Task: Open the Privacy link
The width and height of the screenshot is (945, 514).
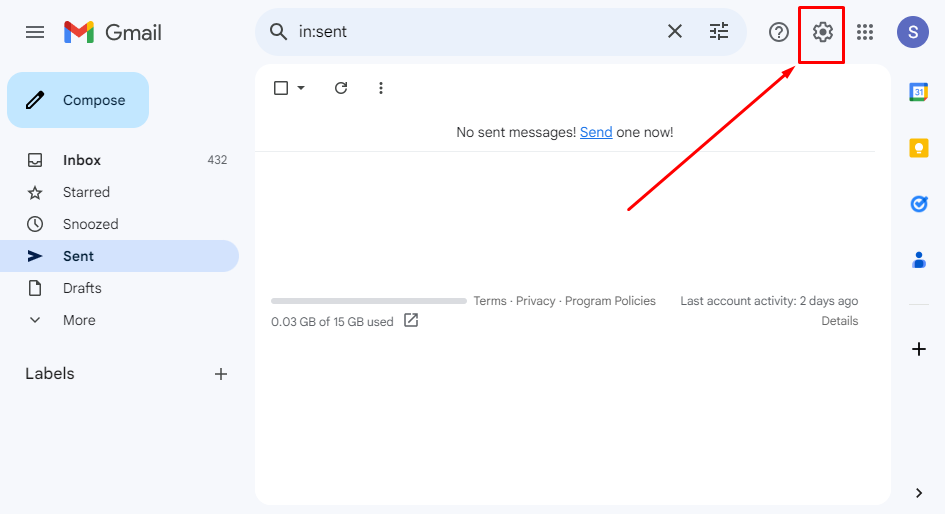Action: click(535, 301)
